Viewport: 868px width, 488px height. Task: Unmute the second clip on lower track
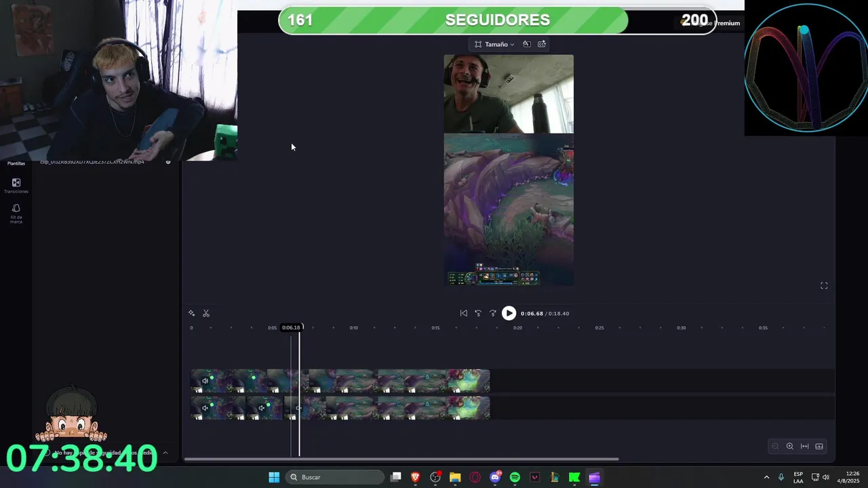click(x=261, y=408)
